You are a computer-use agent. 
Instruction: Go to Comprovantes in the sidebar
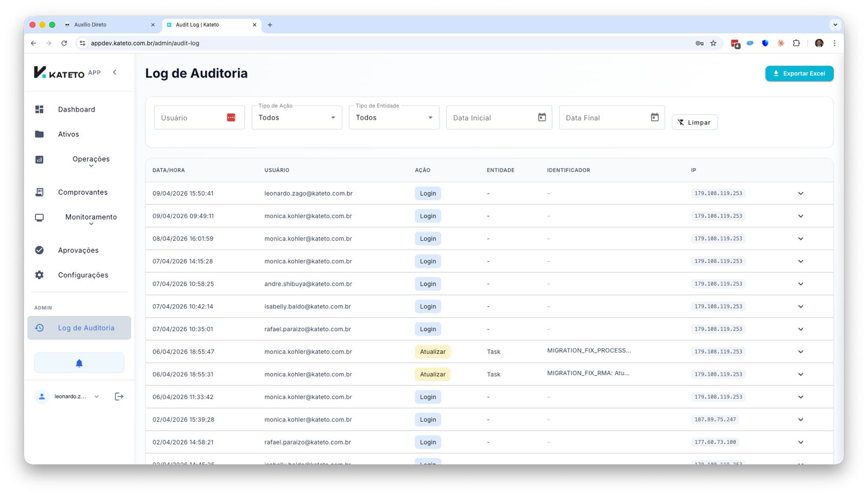pyautogui.click(x=82, y=192)
